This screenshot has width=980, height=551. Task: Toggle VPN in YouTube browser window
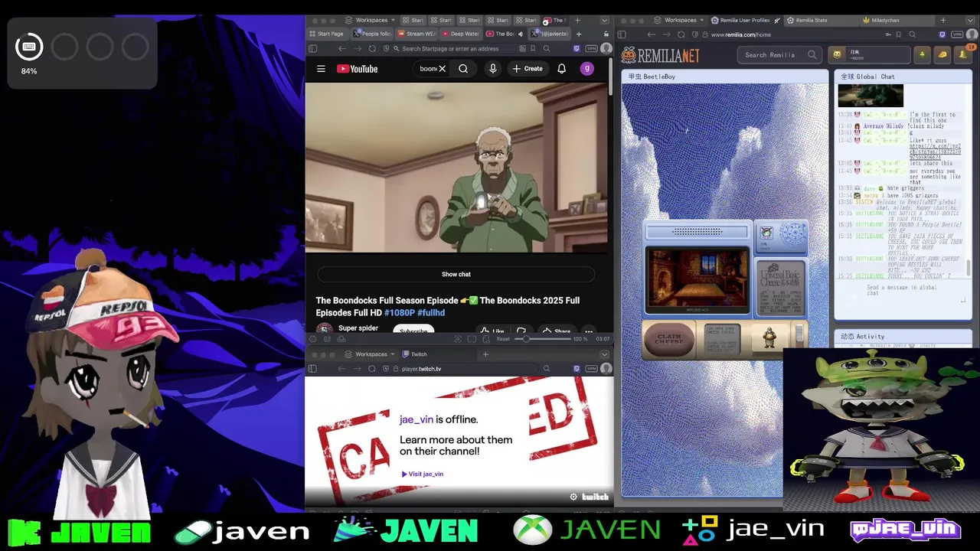(591, 49)
